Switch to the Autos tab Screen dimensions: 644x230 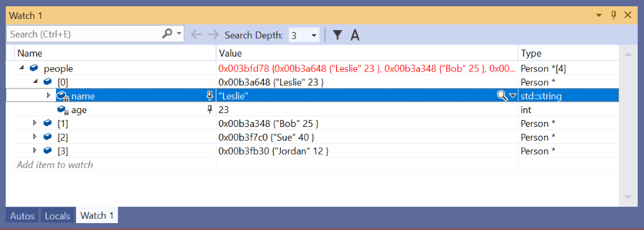pos(22,216)
